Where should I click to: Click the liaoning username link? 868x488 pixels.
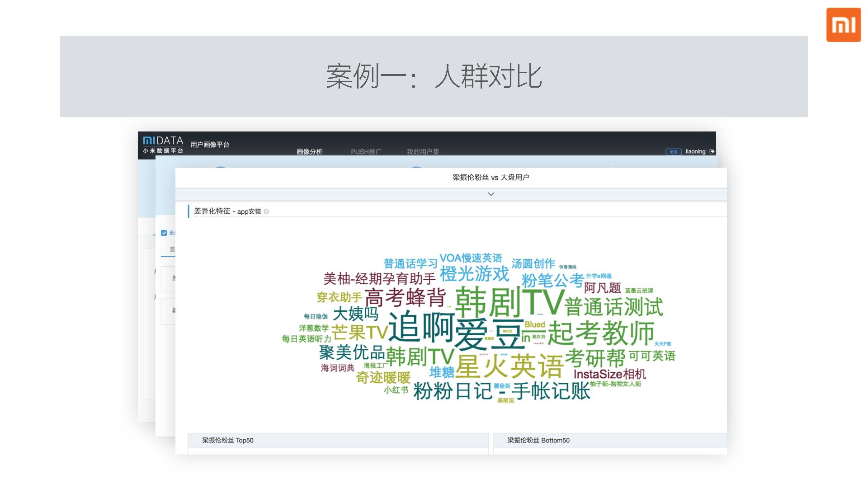pos(695,151)
